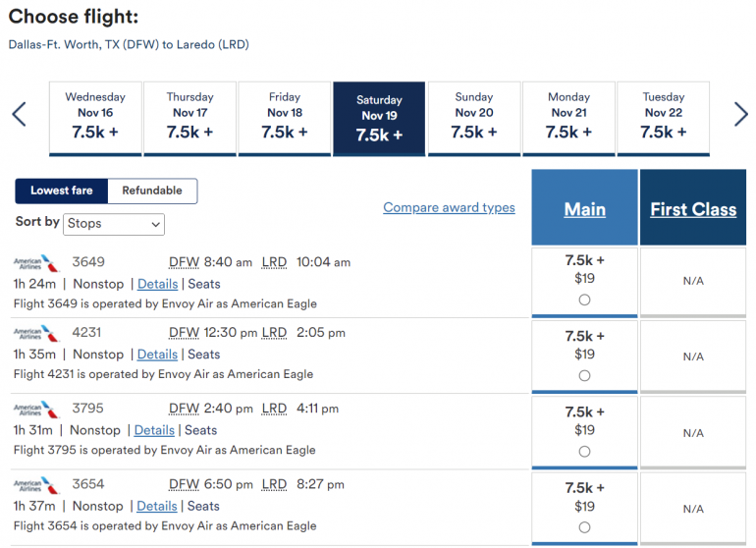Pick the Wednesday Nov 16 date tab
Viewport: 756px width, 548px height.
tap(95, 118)
